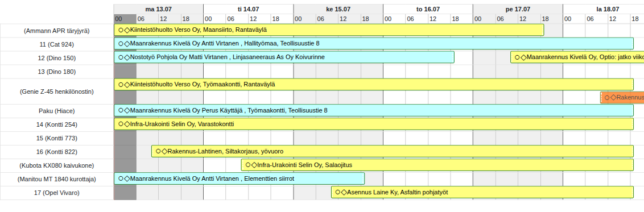Click the circle icon on Verso Työmaakontti, Rantaväylä booking
Image resolution: width=644 pixels, height=212 pixels.
(121, 85)
